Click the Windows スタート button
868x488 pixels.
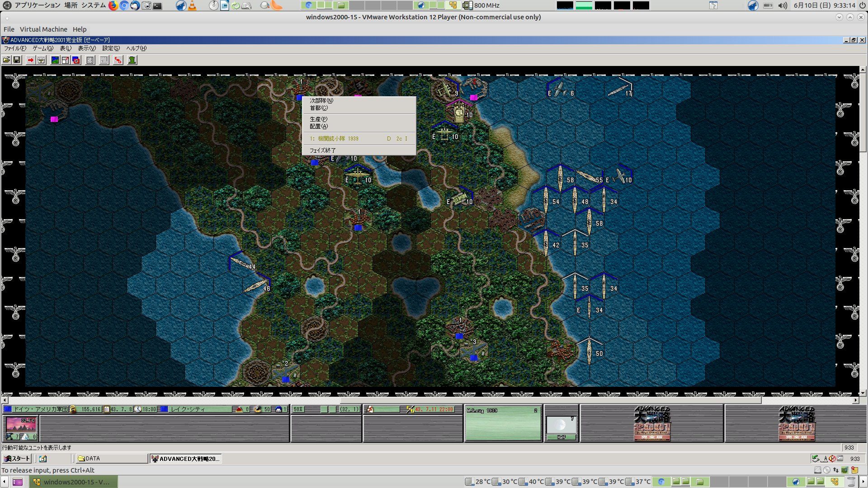[17, 459]
